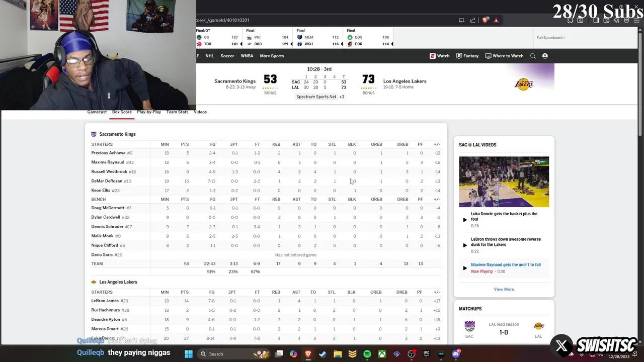The image size is (644, 362).
Task: Open Fantasy from the ESPN nav
Action: [467, 56]
